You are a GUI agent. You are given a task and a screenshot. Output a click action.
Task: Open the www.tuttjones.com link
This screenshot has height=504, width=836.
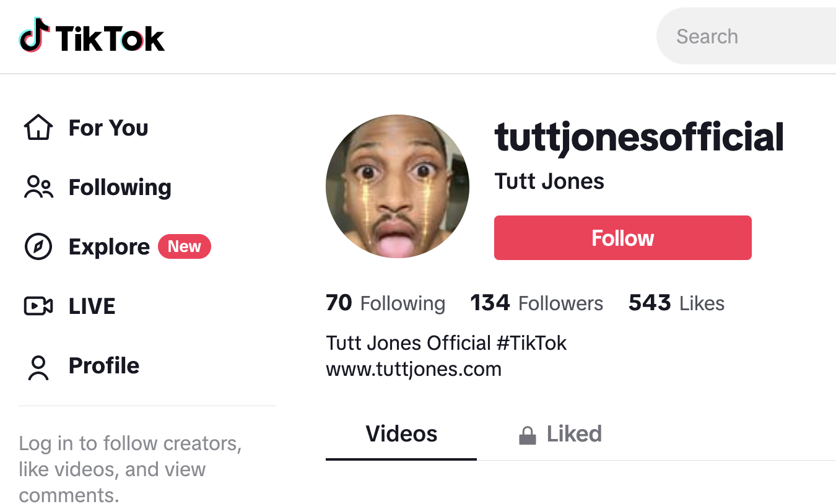click(x=414, y=370)
